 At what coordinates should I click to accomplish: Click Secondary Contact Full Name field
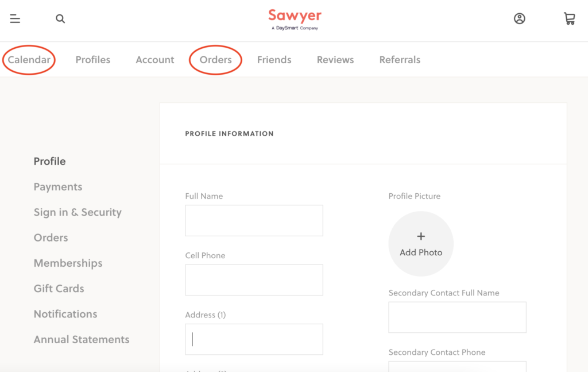[x=457, y=317]
